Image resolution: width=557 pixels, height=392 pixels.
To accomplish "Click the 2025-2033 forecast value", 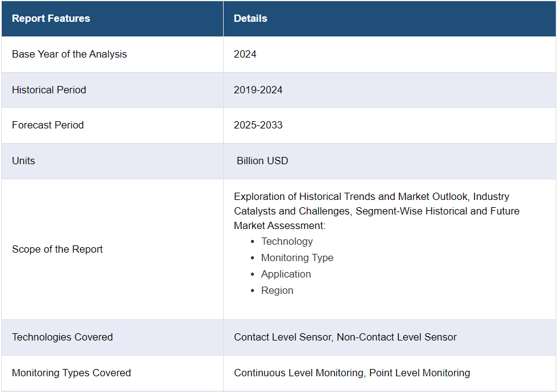I will pyautogui.click(x=258, y=125).
